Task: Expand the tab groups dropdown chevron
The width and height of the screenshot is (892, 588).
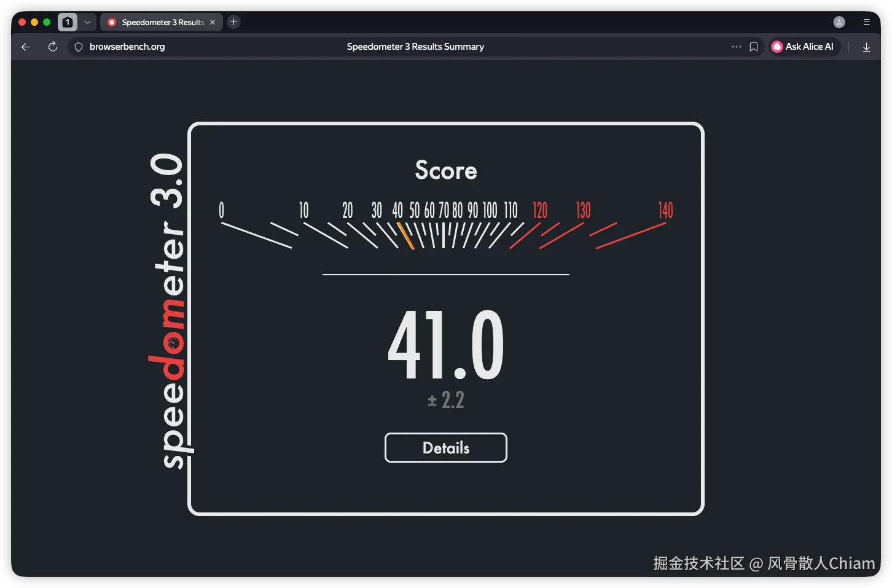Action: pos(87,22)
